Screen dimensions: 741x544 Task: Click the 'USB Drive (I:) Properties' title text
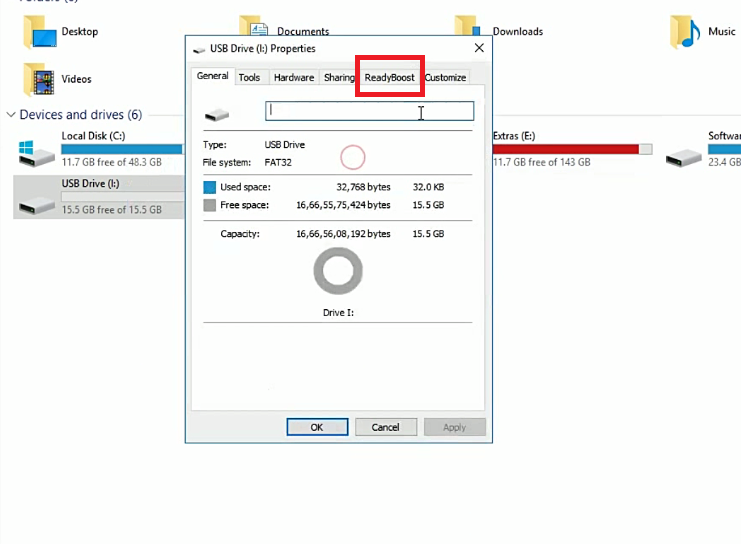point(263,49)
